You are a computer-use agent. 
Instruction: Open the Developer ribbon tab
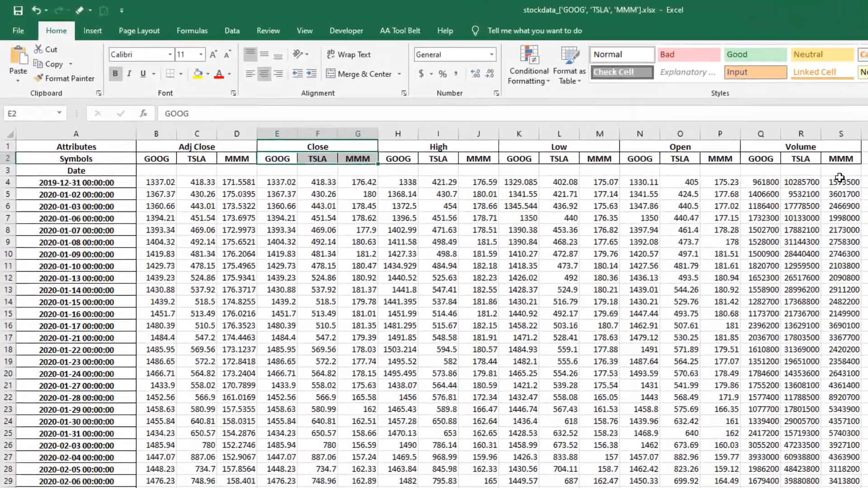tap(346, 30)
